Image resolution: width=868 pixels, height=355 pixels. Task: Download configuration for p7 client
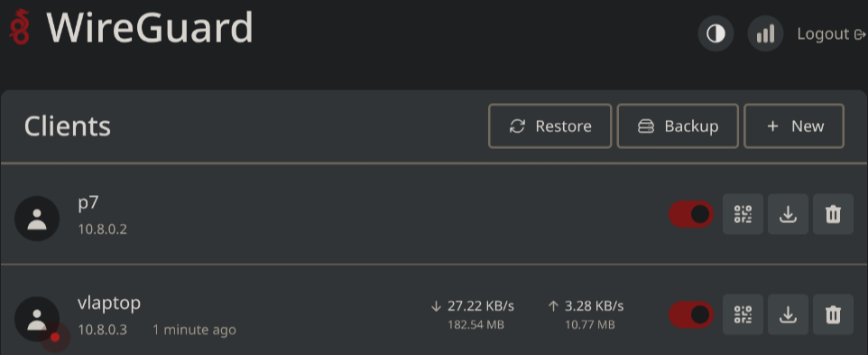point(788,214)
